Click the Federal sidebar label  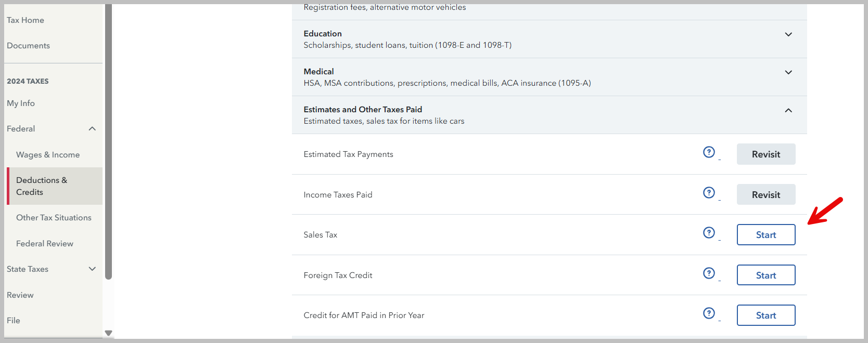pos(21,129)
